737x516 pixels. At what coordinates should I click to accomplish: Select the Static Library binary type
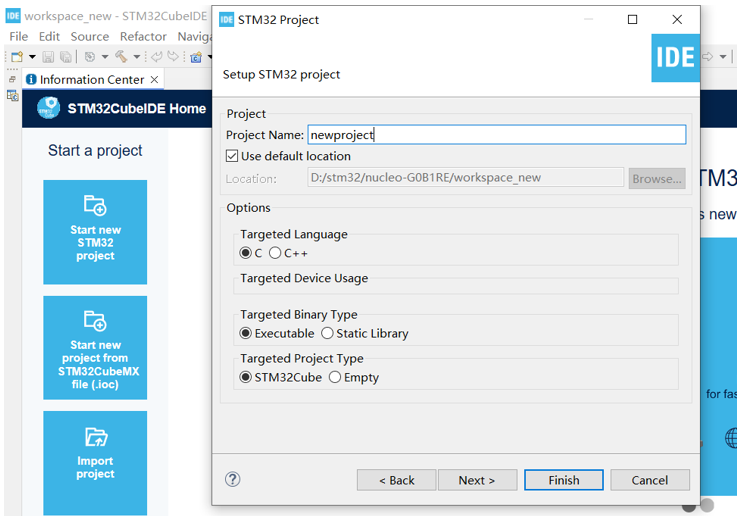327,333
